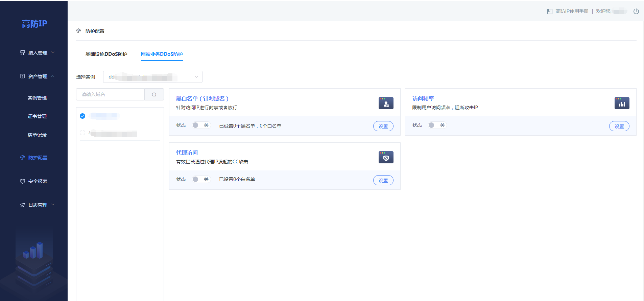Open 证书管理 in the sidebar
Viewport: 644px width, 301px height.
(37, 116)
